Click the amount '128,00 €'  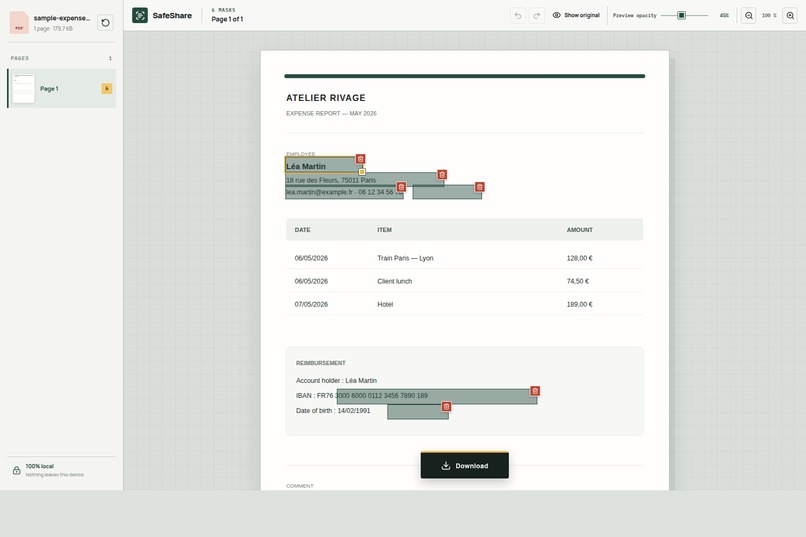click(x=579, y=258)
